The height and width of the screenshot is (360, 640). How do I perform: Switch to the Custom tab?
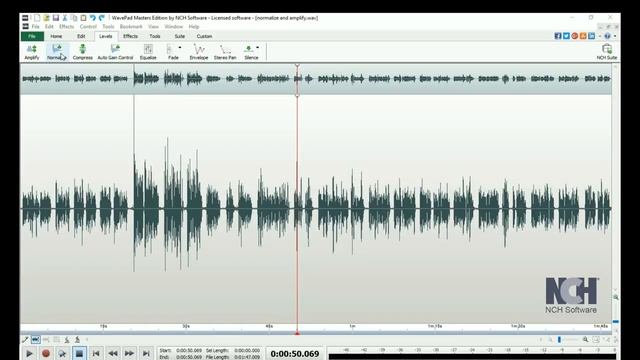204,36
